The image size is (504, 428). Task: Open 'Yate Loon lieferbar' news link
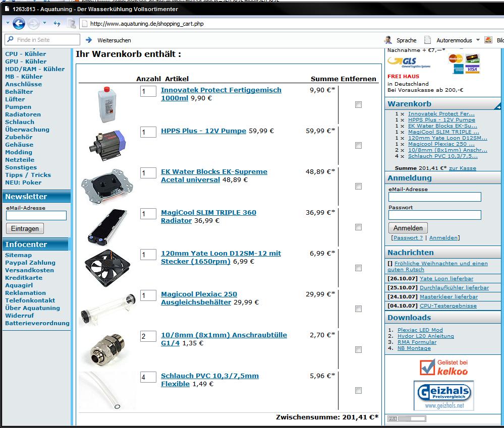(446, 278)
